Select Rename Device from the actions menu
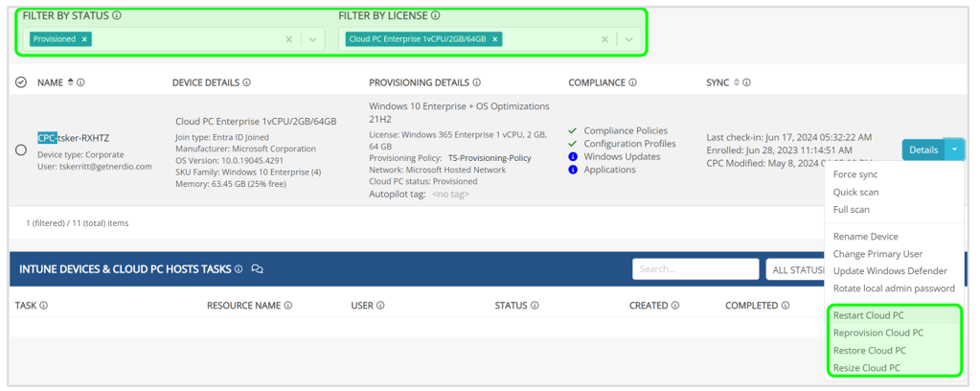The image size is (980, 391). tap(865, 237)
